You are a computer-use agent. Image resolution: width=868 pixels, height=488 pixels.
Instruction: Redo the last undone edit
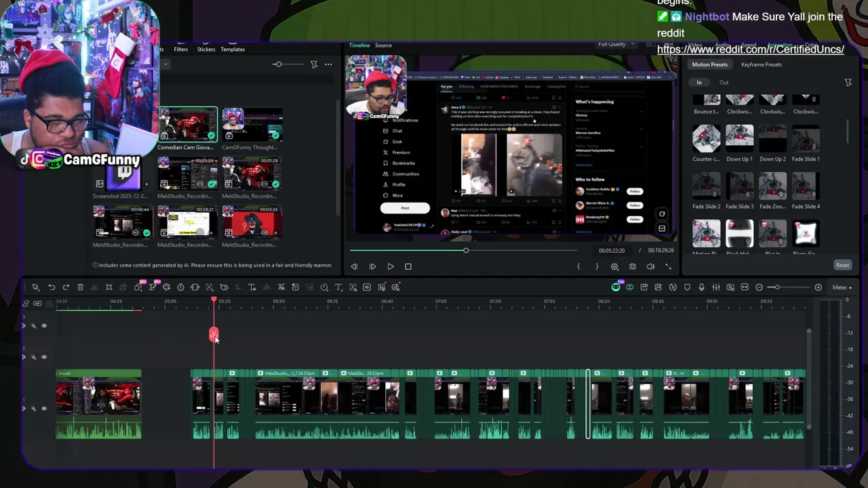[x=66, y=287]
